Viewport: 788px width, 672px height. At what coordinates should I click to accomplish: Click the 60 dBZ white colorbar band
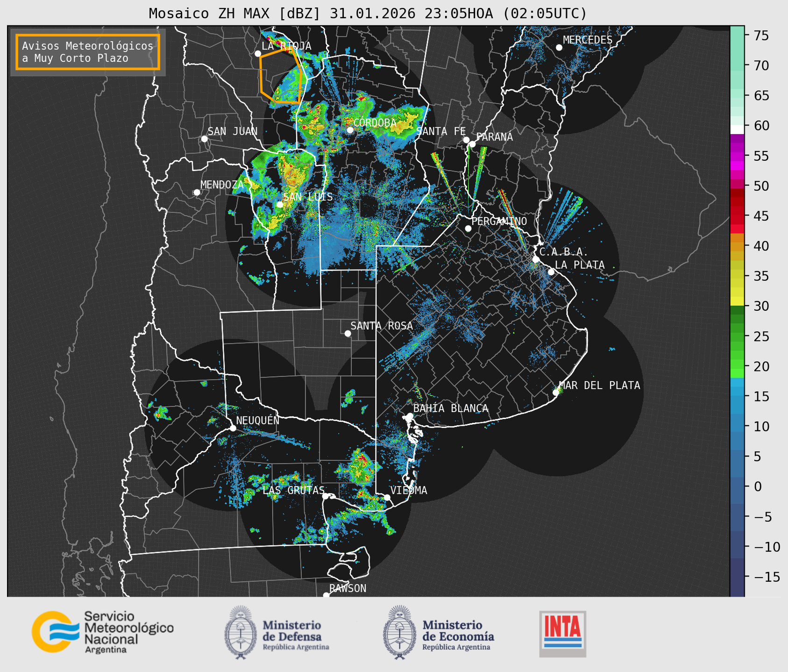coord(737,129)
